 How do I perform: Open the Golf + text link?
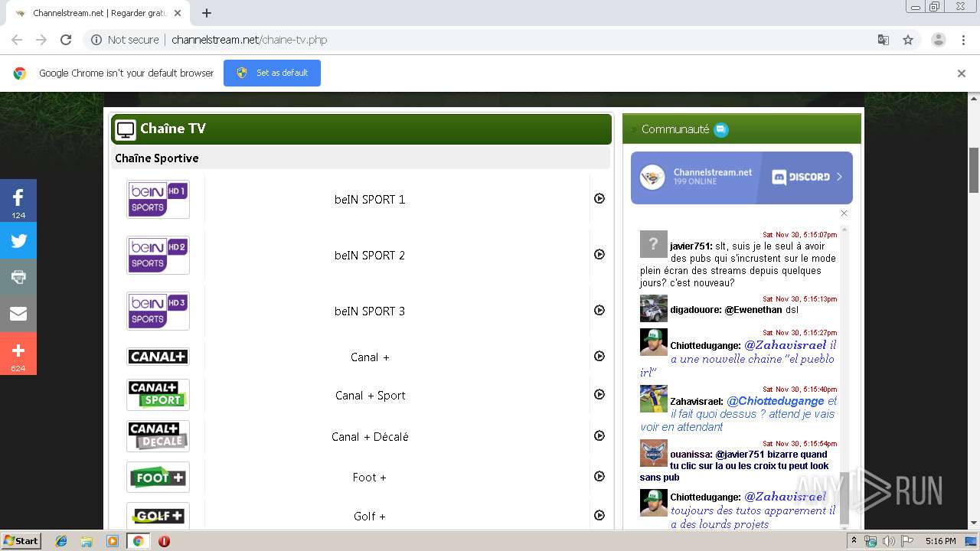click(x=370, y=516)
